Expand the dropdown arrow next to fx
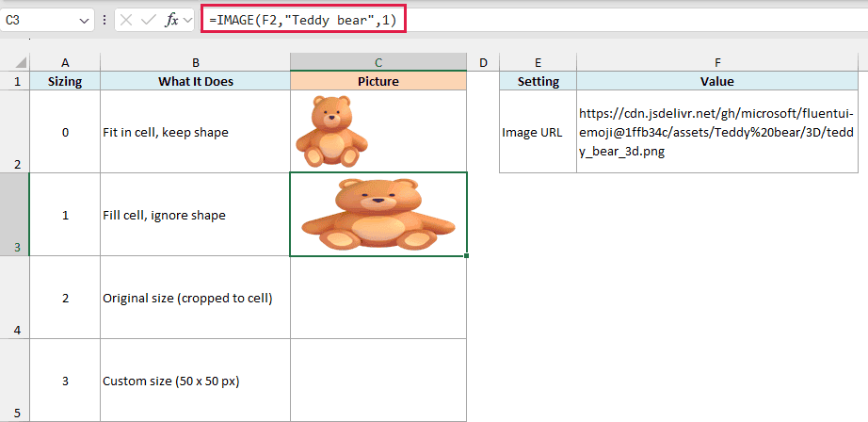The height and width of the screenshot is (422, 868). [x=187, y=21]
